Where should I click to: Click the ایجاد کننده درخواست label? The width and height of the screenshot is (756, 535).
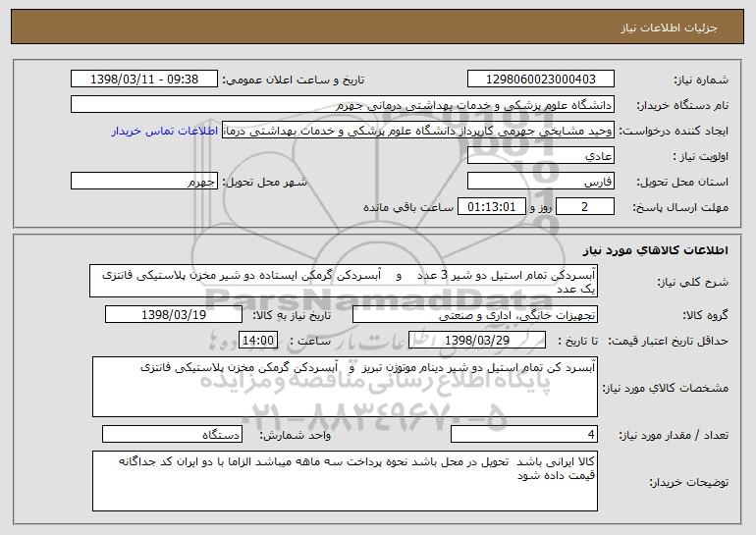point(674,131)
